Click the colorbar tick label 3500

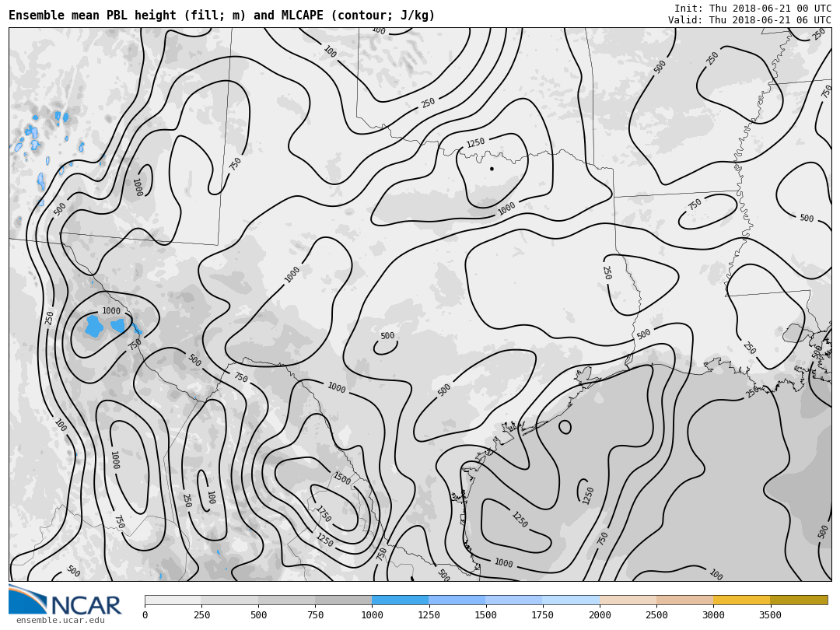(770, 615)
